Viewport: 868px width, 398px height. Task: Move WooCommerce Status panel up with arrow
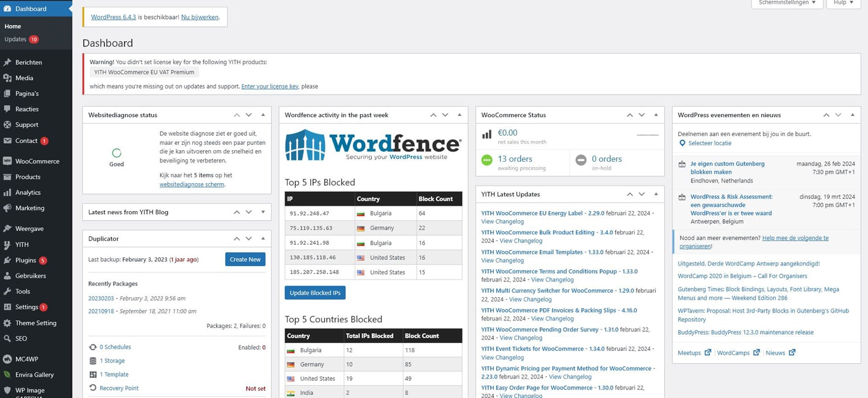point(629,115)
